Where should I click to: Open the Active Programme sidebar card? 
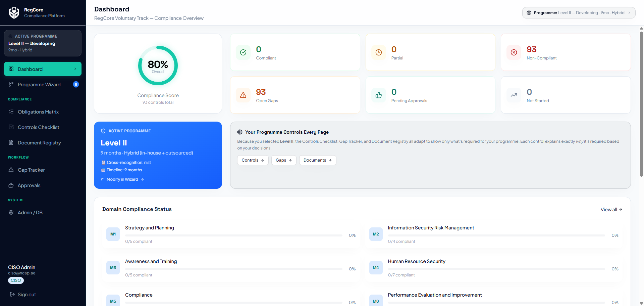click(x=43, y=43)
